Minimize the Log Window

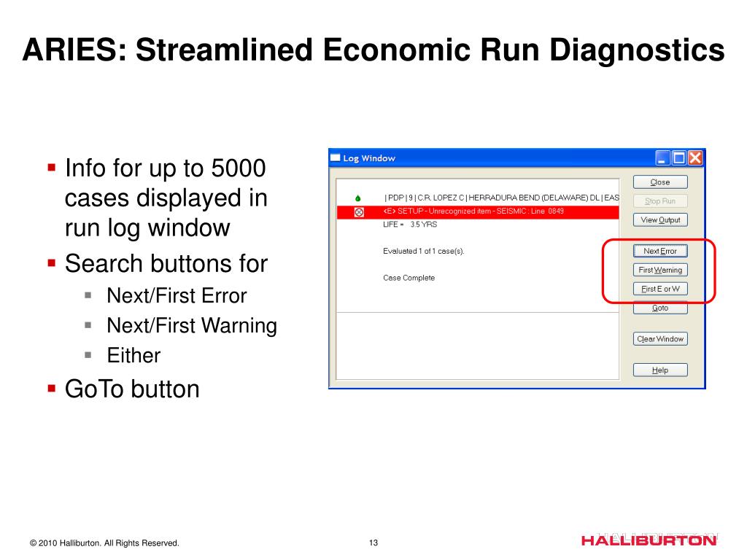662,157
